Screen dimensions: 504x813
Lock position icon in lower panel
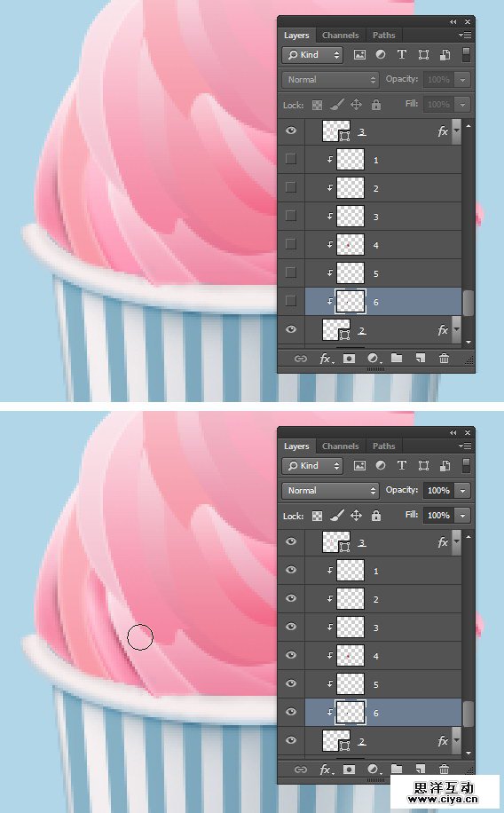tap(356, 516)
